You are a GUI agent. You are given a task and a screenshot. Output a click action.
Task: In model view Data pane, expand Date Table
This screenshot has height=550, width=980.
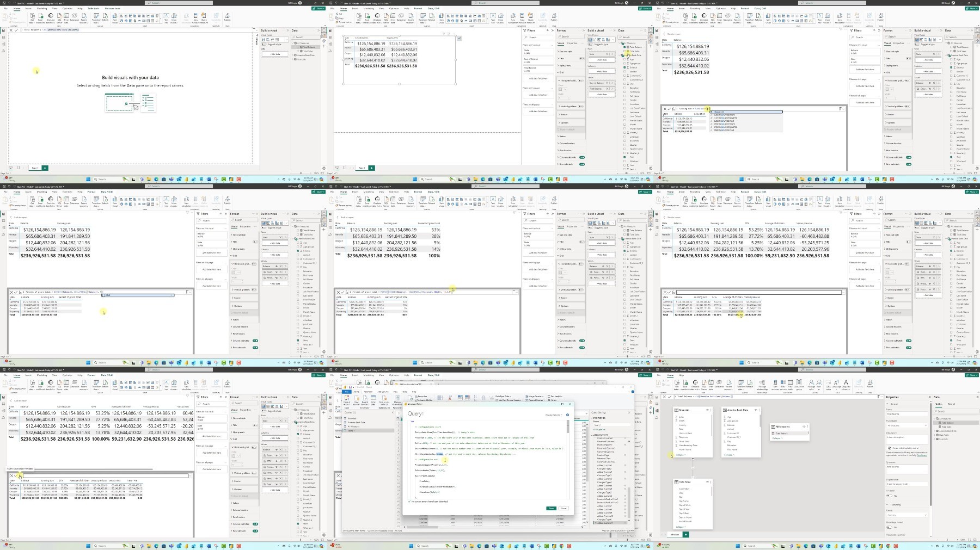pos(935,435)
